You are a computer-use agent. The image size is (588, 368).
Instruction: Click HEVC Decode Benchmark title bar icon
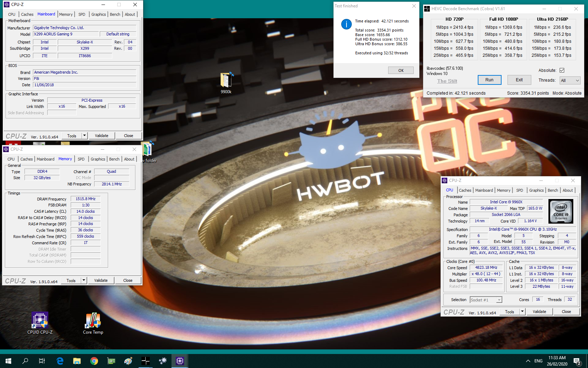427,9
